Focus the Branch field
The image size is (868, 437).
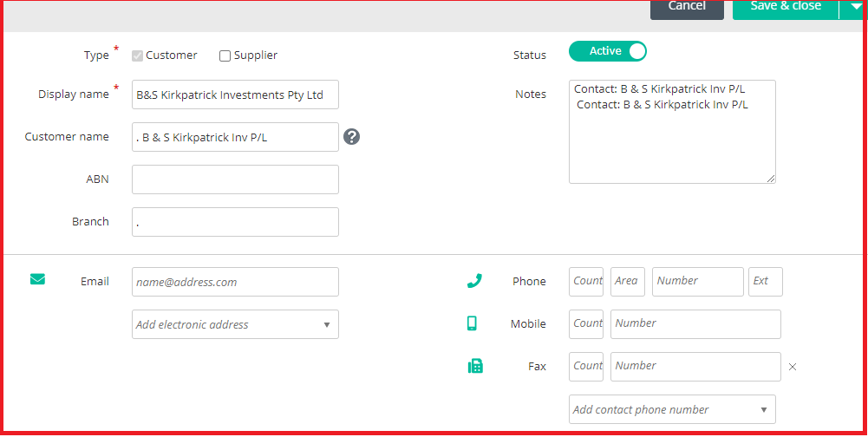point(235,222)
